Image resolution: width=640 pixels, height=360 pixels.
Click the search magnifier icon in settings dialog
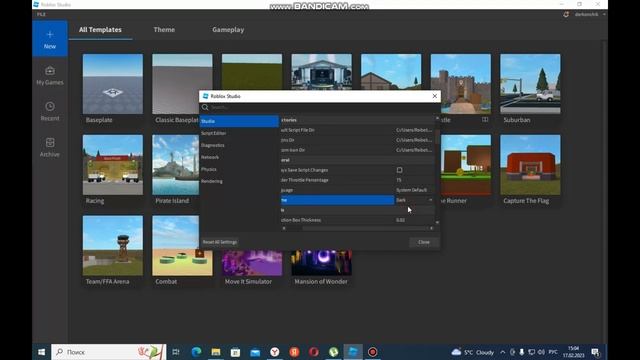[205, 107]
